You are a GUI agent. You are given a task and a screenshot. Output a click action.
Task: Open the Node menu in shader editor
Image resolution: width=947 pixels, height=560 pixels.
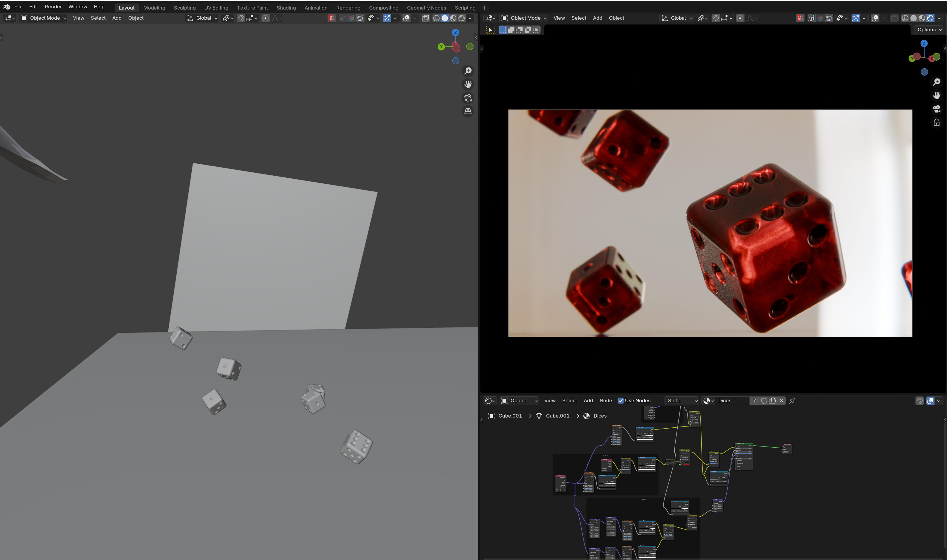click(x=605, y=401)
